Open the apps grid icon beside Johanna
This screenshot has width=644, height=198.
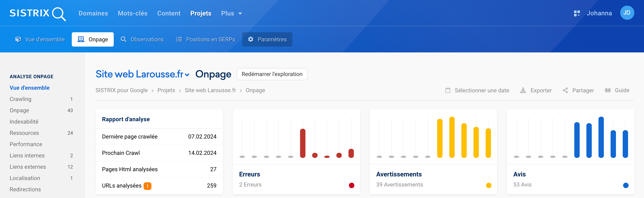pos(577,13)
